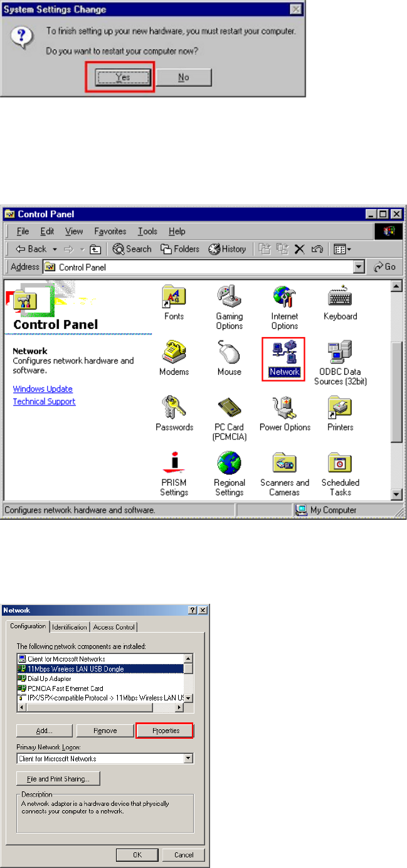The image size is (407, 868).
Task: Click the Undo toolbar icon
Action: click(317, 249)
